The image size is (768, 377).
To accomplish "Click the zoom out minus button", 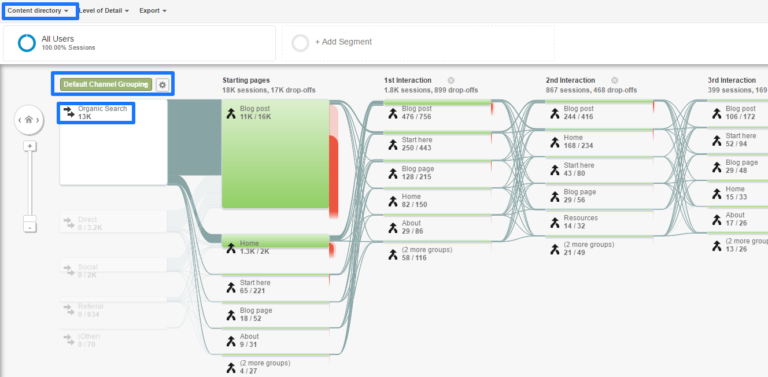I will pos(30,228).
